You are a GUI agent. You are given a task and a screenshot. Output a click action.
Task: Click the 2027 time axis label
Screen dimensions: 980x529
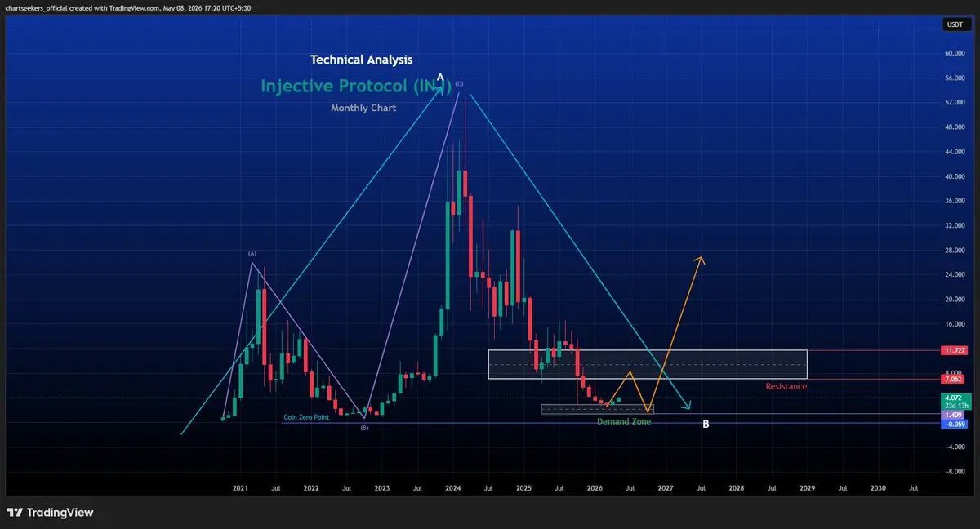(666, 487)
